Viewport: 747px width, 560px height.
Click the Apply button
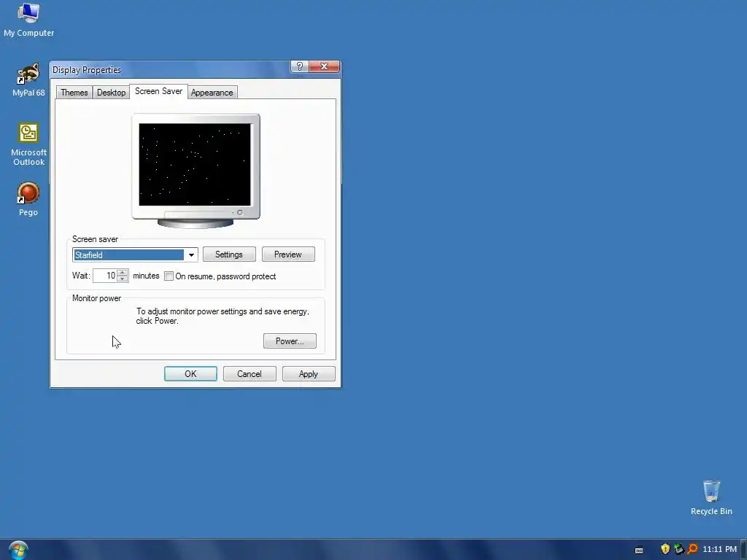click(309, 374)
